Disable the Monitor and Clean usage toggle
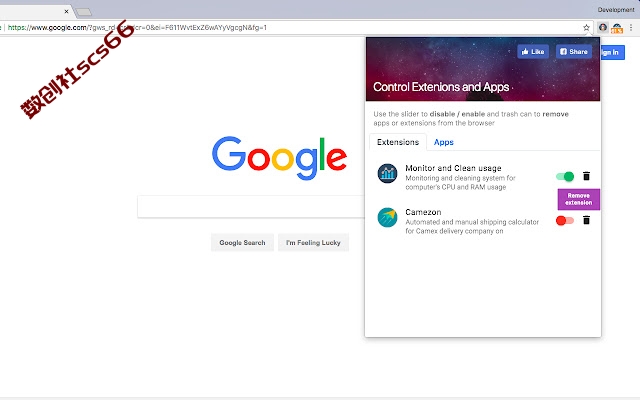The width and height of the screenshot is (640, 400). (565, 176)
